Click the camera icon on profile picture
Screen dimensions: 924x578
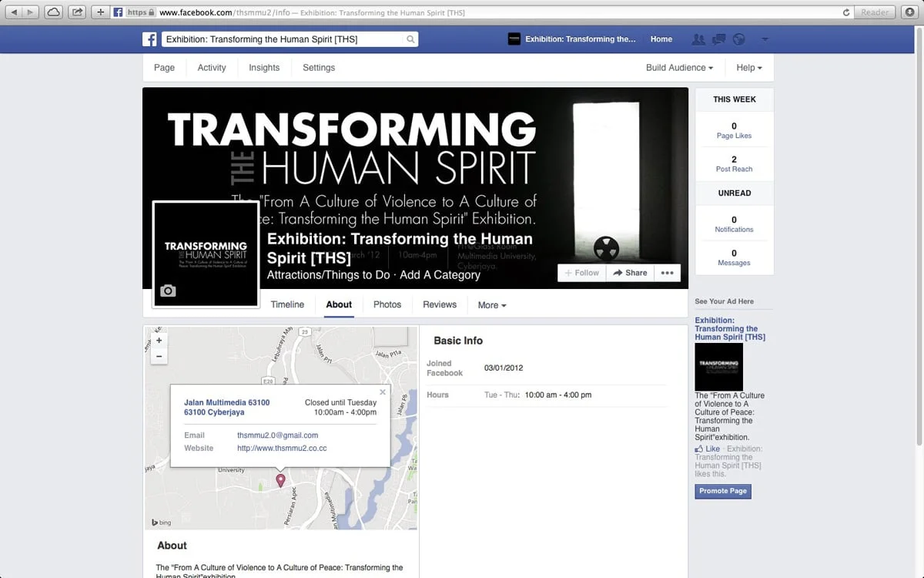point(168,291)
